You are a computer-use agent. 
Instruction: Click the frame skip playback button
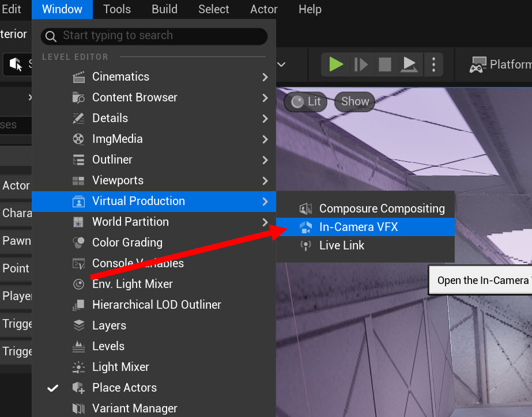point(361,65)
